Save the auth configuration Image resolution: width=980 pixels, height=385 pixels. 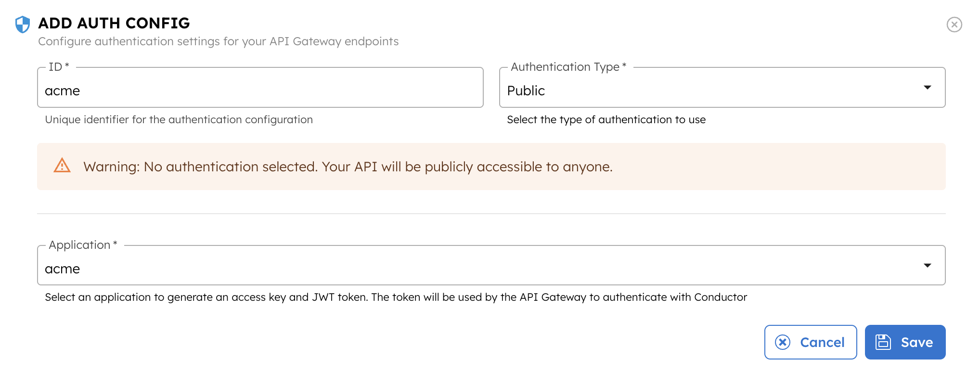(x=905, y=342)
